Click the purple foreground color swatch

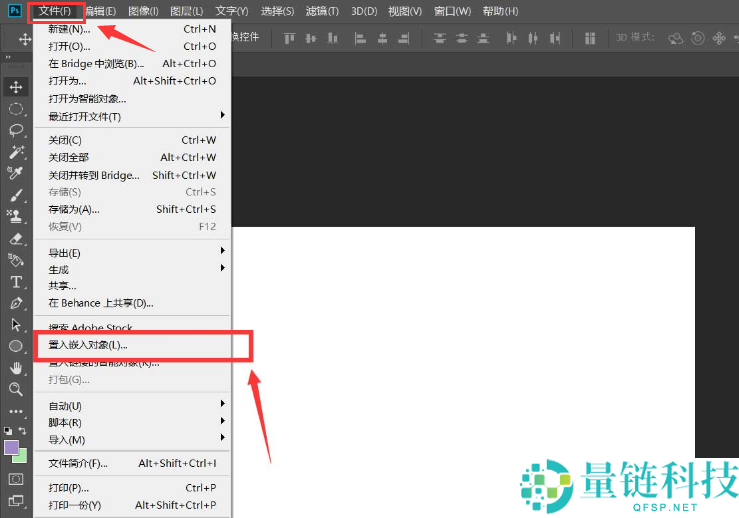click(x=11, y=447)
